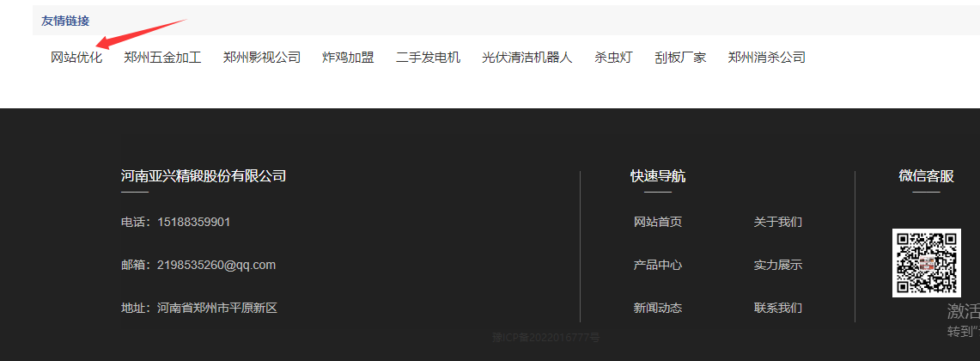Select the phone number 15188359901
Viewport: 980px width, 361px height.
coord(194,222)
